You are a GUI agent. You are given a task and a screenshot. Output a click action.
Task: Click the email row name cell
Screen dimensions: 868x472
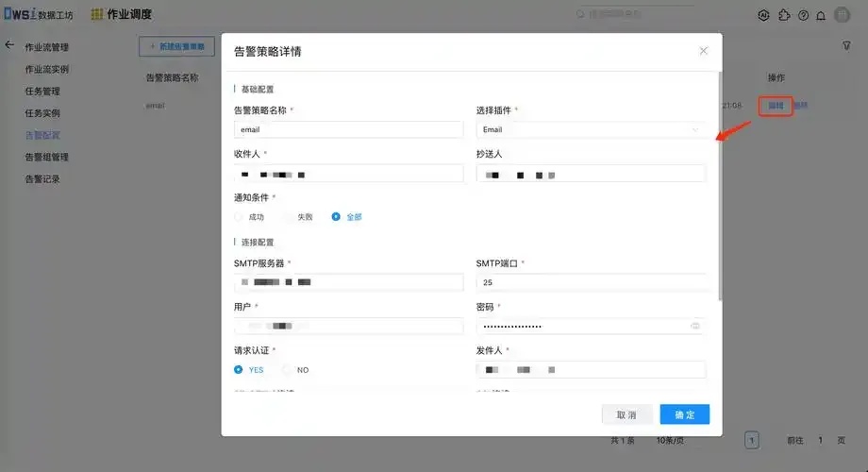click(x=155, y=106)
